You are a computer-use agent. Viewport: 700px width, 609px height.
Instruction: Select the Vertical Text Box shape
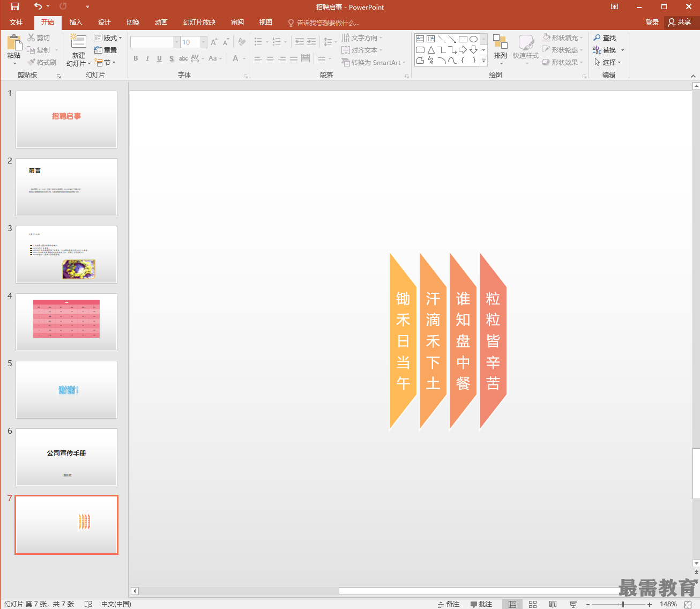430,39
